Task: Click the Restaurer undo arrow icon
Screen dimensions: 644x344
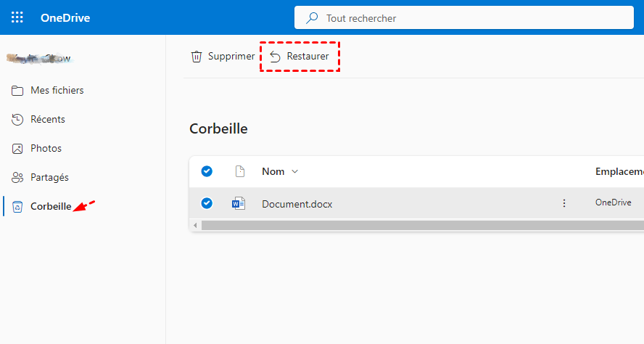Action: [275, 57]
